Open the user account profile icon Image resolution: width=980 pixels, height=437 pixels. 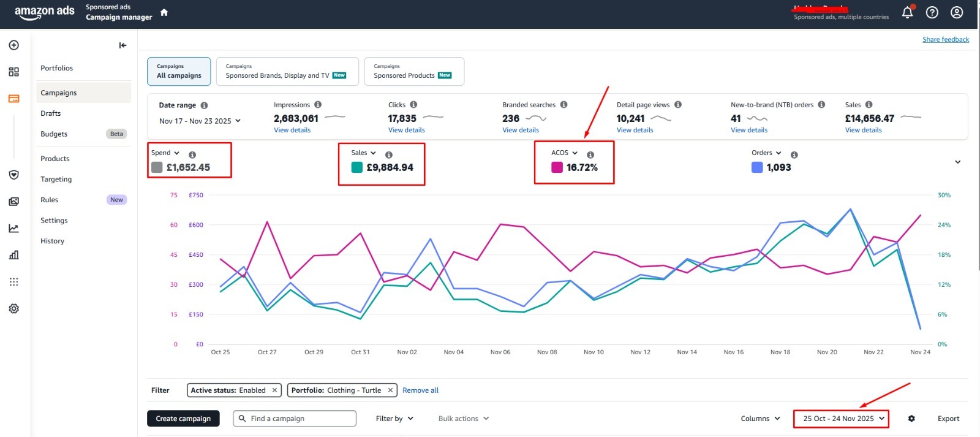pos(956,12)
